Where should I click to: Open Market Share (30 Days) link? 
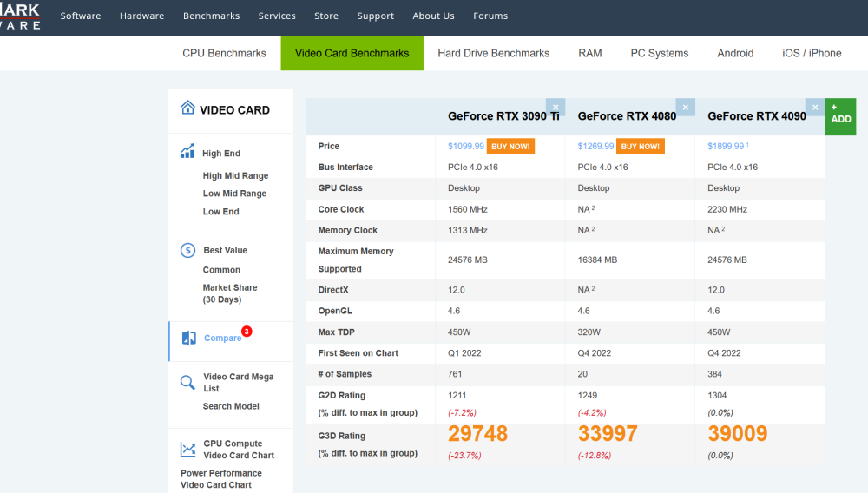230,293
